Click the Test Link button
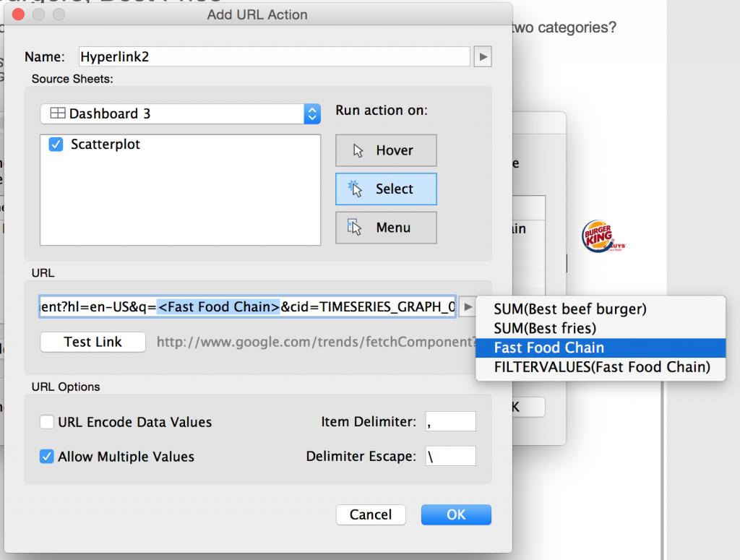 point(92,342)
